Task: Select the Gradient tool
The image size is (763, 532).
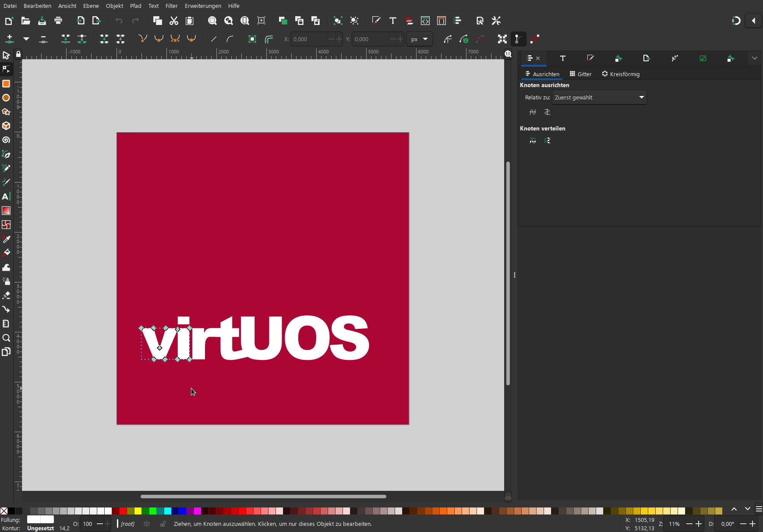Action: point(6,211)
